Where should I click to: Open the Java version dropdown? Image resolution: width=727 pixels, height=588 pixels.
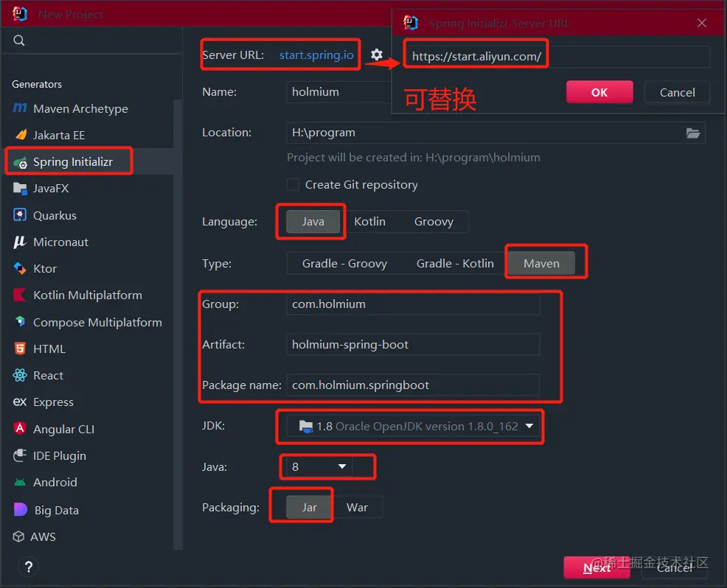[319, 466]
